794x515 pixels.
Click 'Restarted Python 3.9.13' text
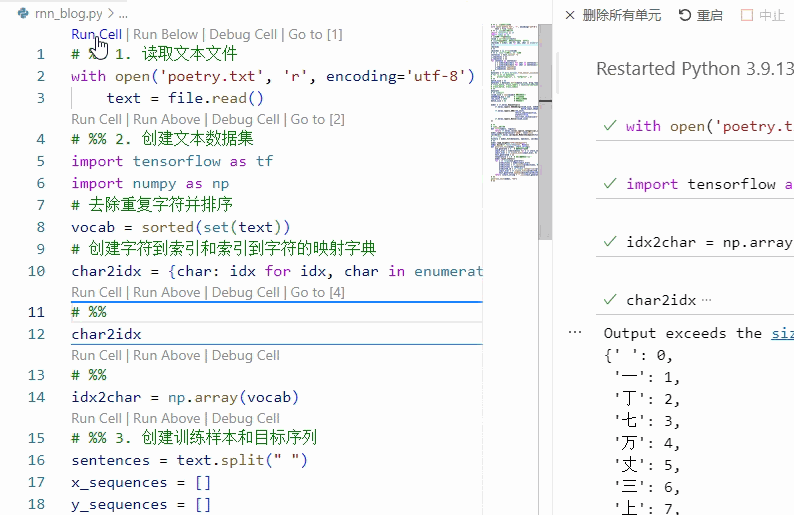coord(695,69)
